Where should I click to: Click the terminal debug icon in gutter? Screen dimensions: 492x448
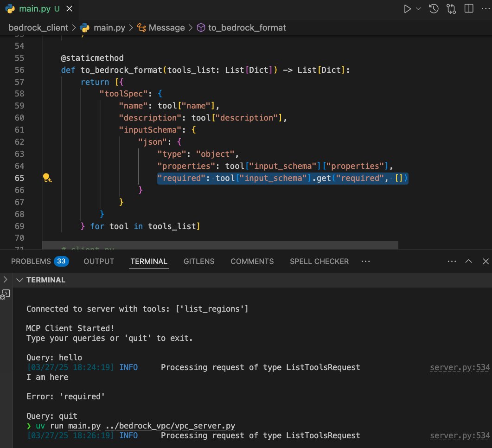click(6, 294)
